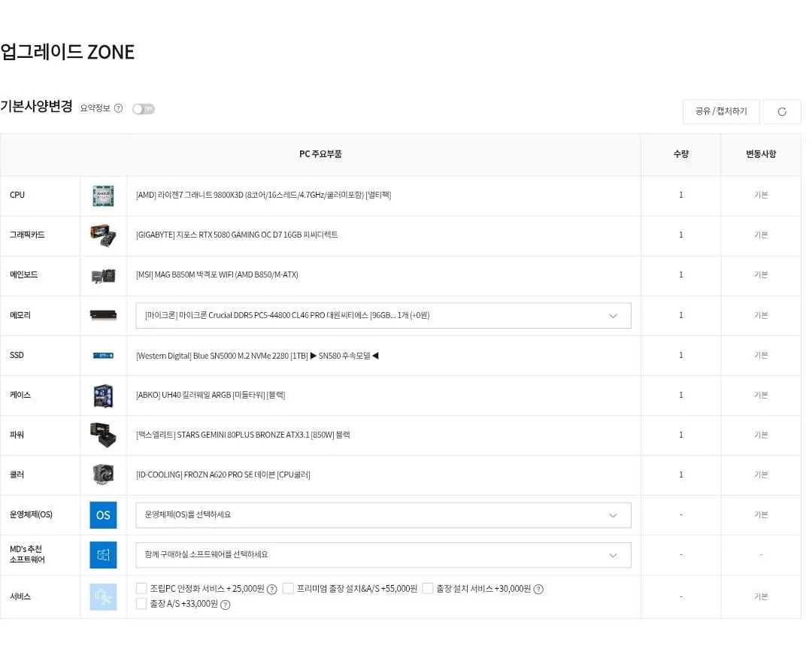Click the blue OS icon
The width and height of the screenshot is (812, 652).
[x=103, y=515]
